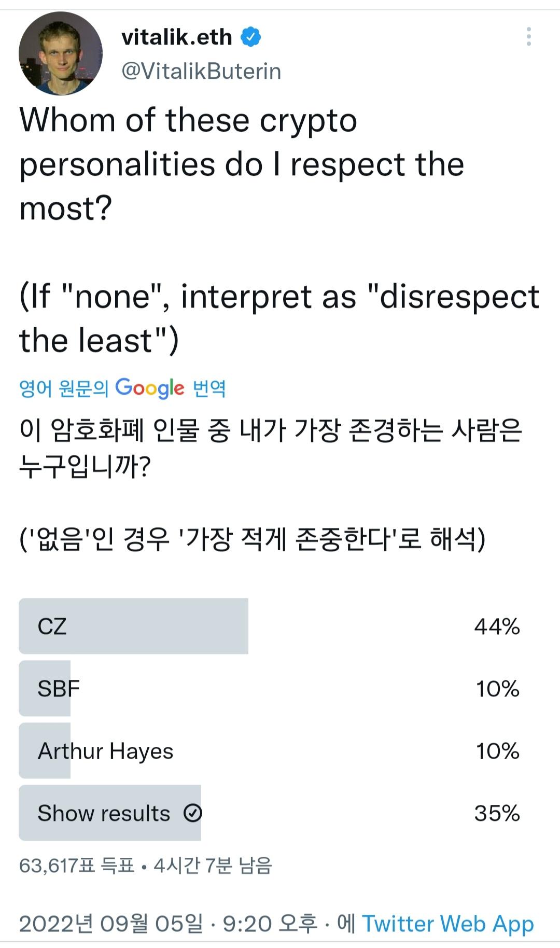Click the @VitalikButerin handle
Image resolution: width=560 pixels, height=948 pixels.
[201, 71]
